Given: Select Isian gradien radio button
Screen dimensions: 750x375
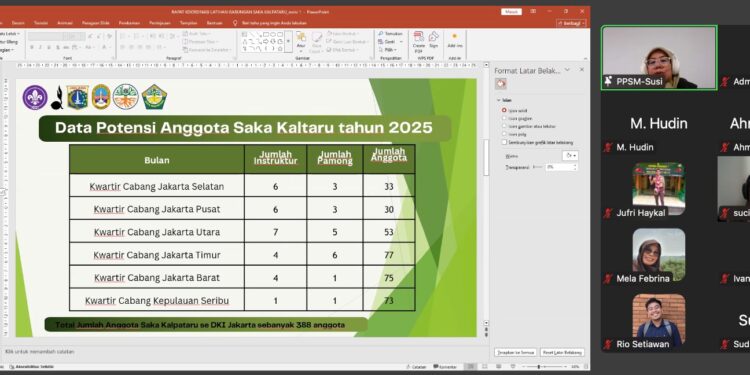Looking at the screenshot, I should pyautogui.click(x=504, y=118).
